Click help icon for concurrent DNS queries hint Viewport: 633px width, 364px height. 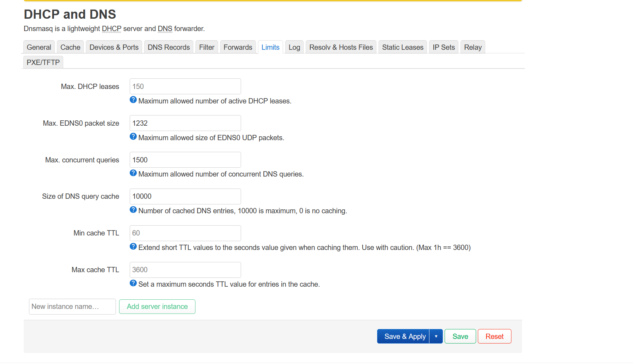(133, 173)
